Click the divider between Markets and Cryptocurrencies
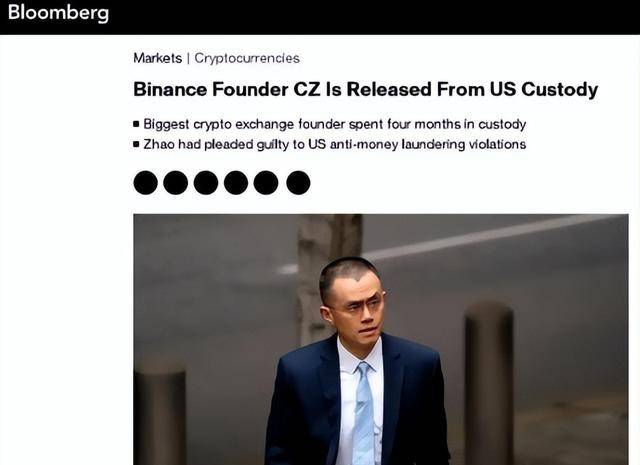Image resolution: width=640 pixels, height=465 pixels. coord(188,58)
